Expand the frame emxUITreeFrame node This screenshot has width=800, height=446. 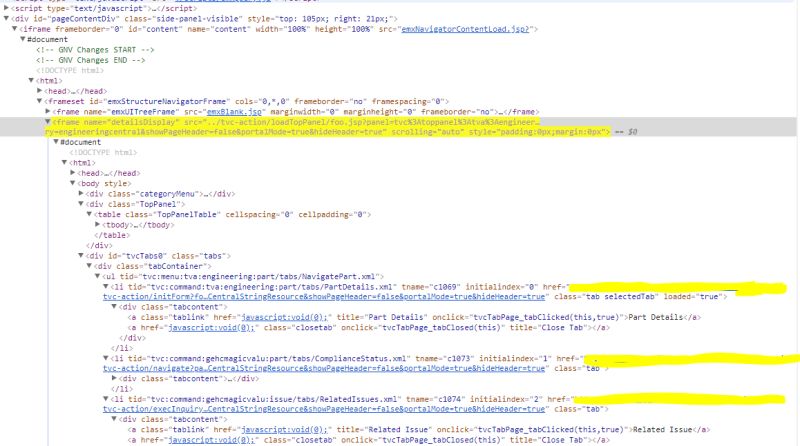pyautogui.click(x=47, y=111)
